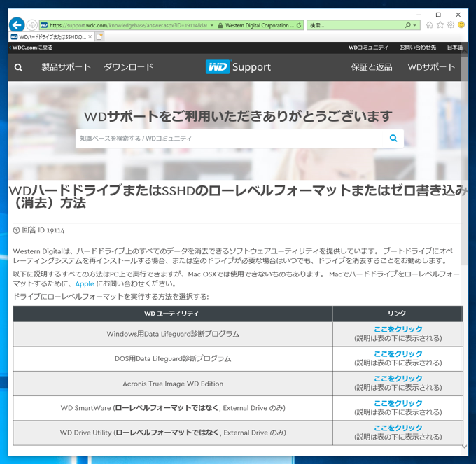476x464 pixels.
Task: Click the WD Support logo
Action: click(238, 67)
